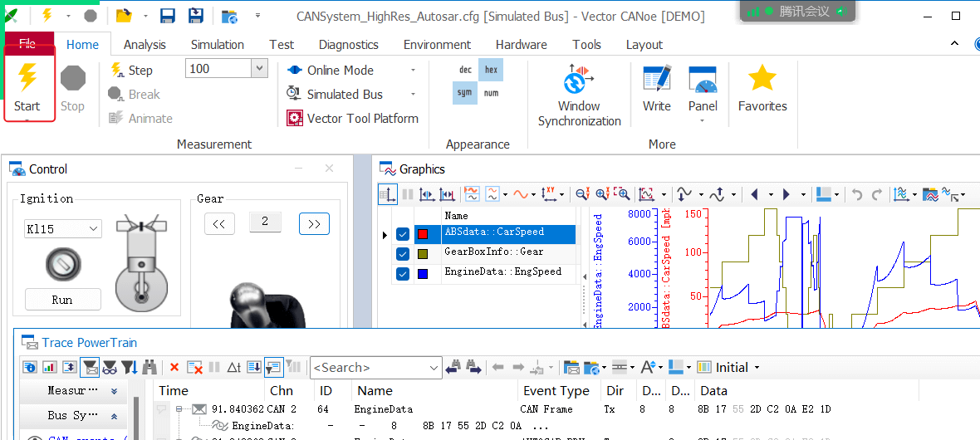
Task: Switch the display format to dec
Action: coord(466,70)
